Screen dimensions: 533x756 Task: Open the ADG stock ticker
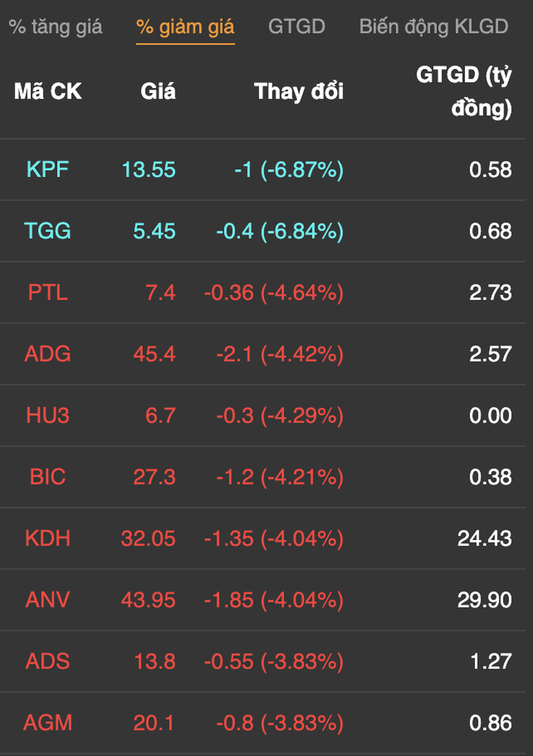pyautogui.click(x=48, y=354)
